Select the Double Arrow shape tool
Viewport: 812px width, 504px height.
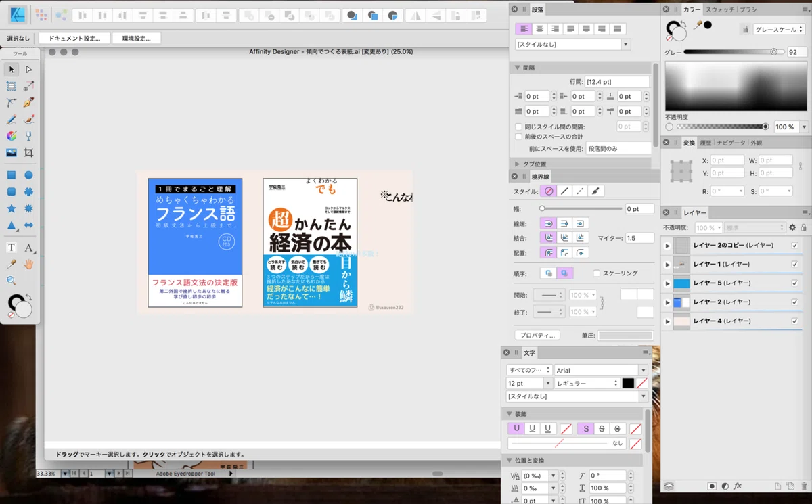click(x=29, y=225)
